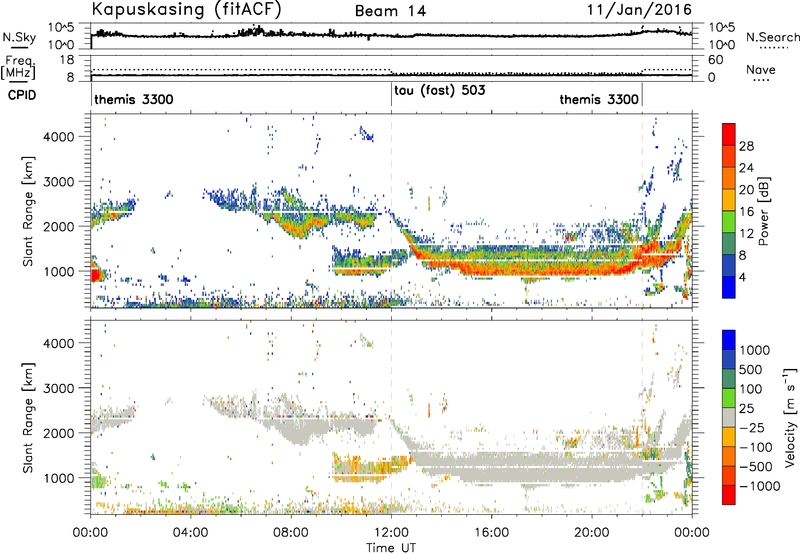The width and height of the screenshot is (800, 554).
Task: Click the '16:00' time tick label
Action: point(491,533)
